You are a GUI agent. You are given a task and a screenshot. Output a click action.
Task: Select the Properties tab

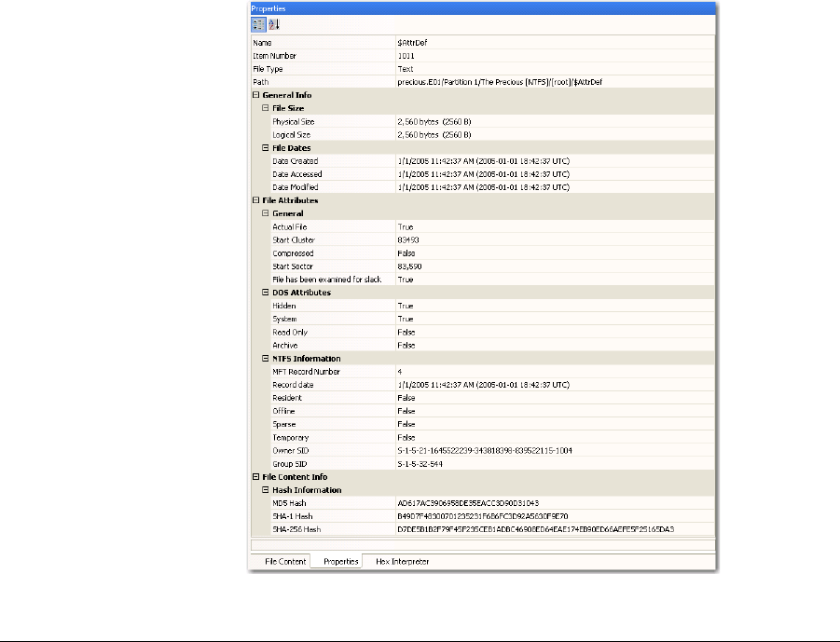coord(340,562)
